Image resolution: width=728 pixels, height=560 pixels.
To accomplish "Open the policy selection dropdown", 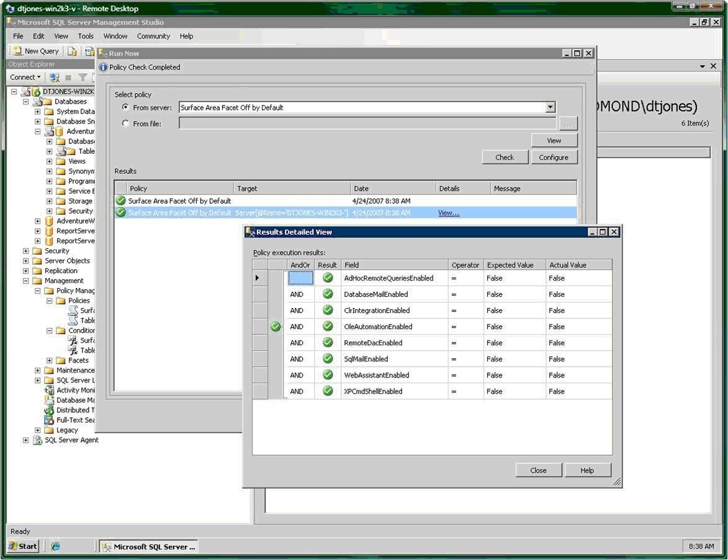I will [x=550, y=107].
